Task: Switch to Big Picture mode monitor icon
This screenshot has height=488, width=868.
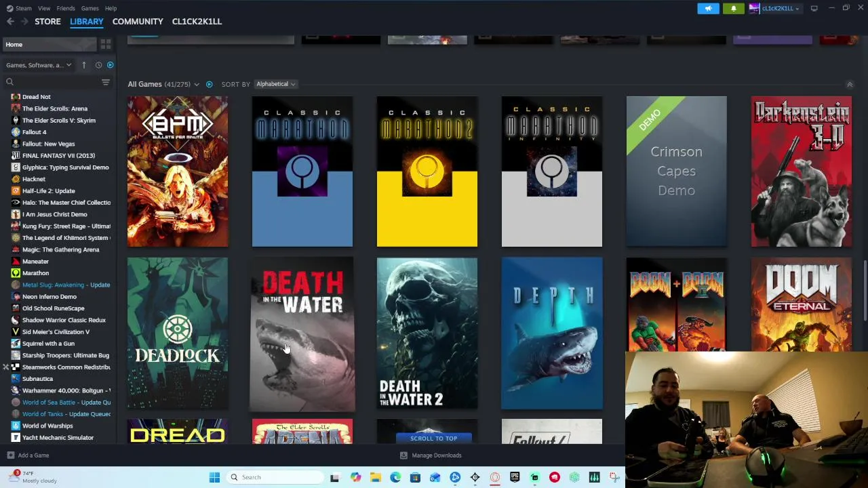Action: (x=814, y=8)
